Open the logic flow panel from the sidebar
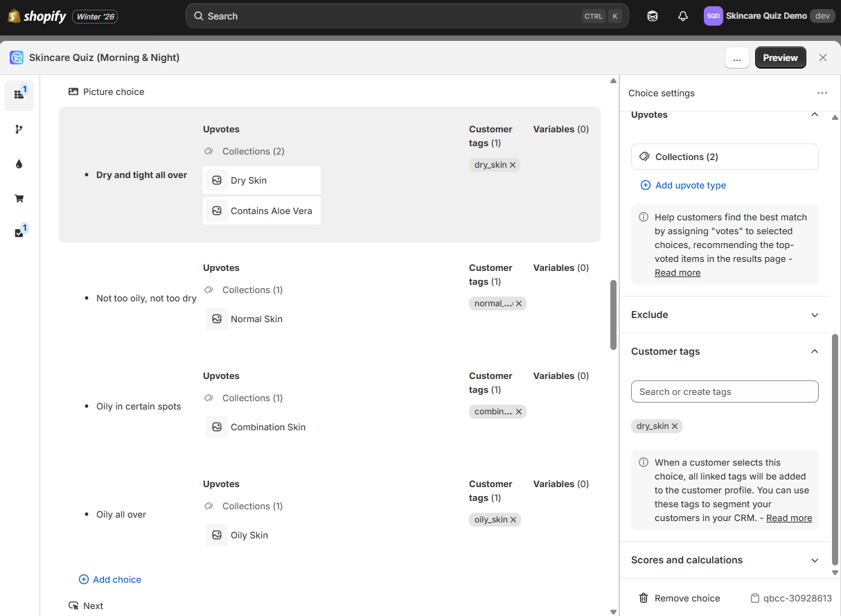 19,129
